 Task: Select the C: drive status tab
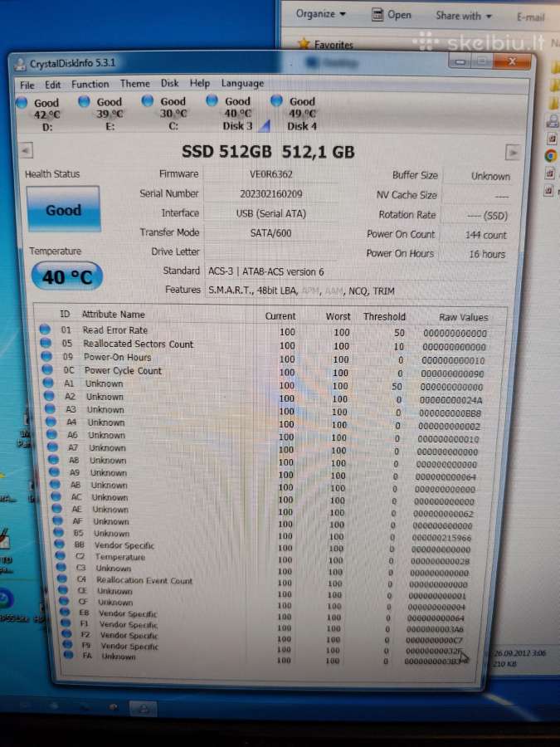point(167,114)
